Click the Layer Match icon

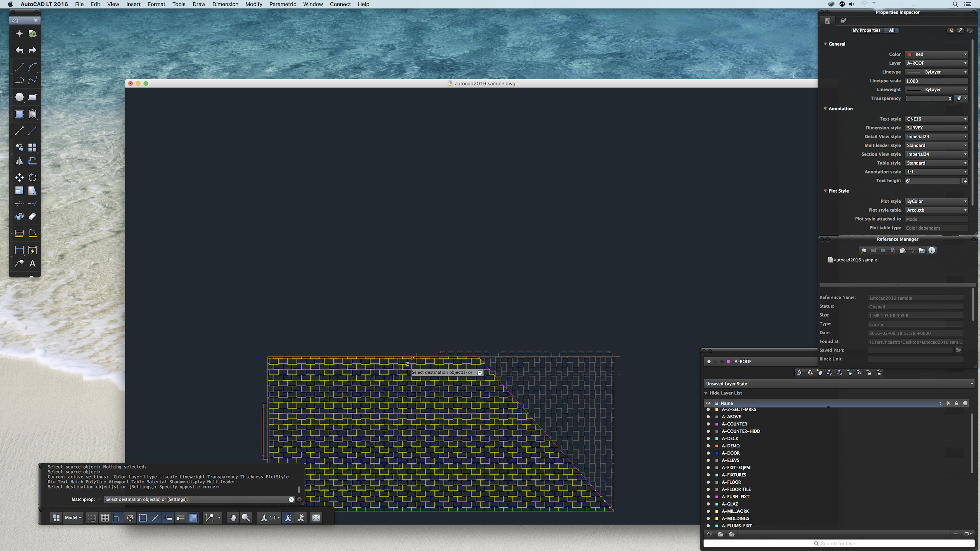point(810,372)
